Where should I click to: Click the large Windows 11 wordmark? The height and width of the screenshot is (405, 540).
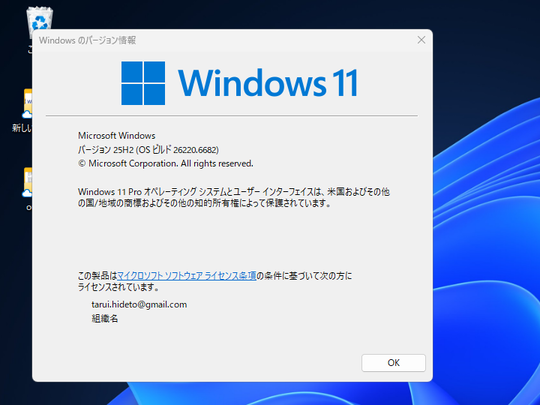[268, 83]
